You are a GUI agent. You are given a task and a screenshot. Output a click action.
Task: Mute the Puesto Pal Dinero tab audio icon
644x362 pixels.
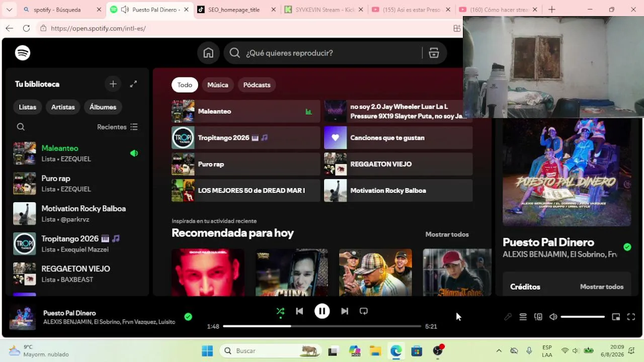click(x=125, y=10)
